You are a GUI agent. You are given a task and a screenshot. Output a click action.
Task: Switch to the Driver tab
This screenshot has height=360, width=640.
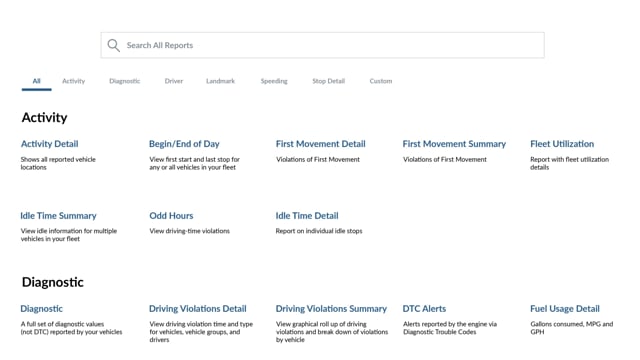point(174,81)
